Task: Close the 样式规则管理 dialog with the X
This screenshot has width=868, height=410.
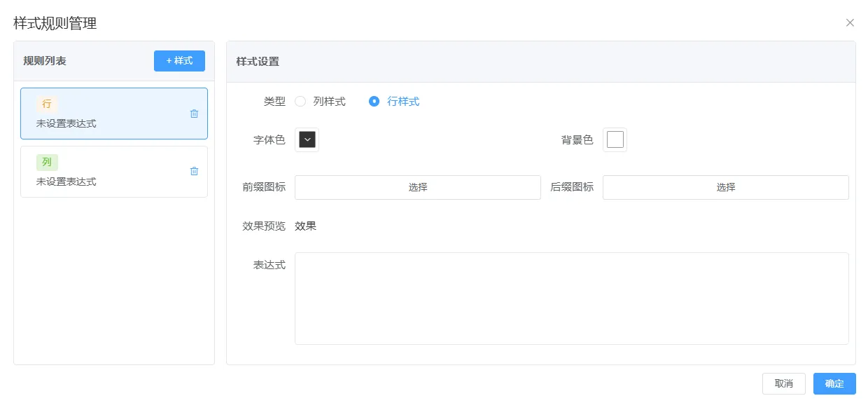Action: tap(850, 22)
